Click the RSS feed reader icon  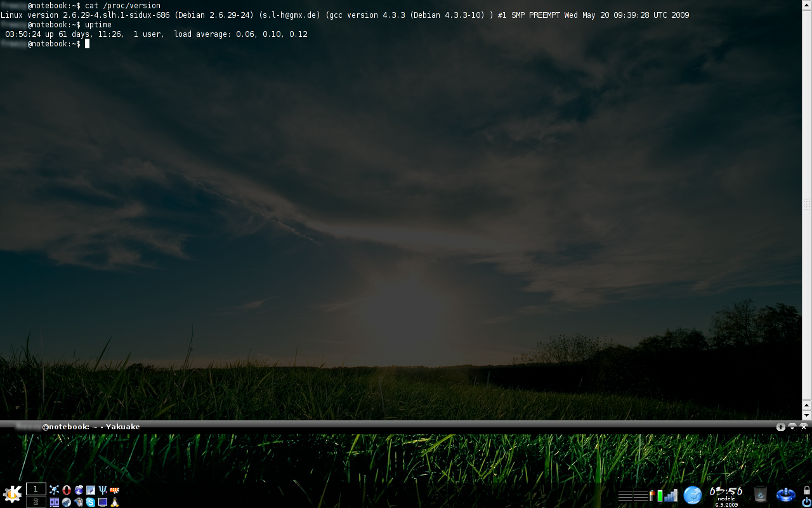point(115,490)
